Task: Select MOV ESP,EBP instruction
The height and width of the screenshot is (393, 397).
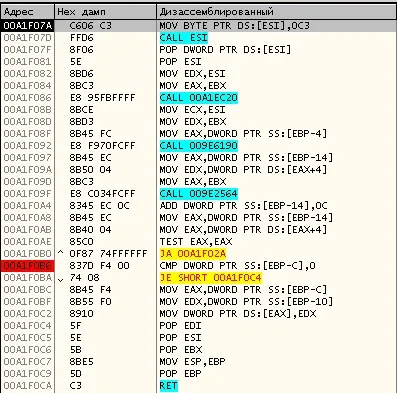Action: coord(192,362)
